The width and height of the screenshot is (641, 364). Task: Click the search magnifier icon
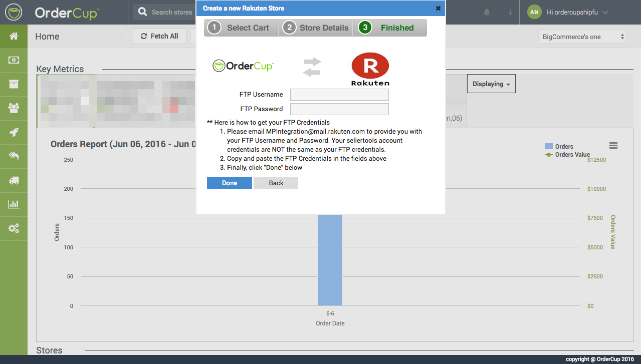(143, 12)
